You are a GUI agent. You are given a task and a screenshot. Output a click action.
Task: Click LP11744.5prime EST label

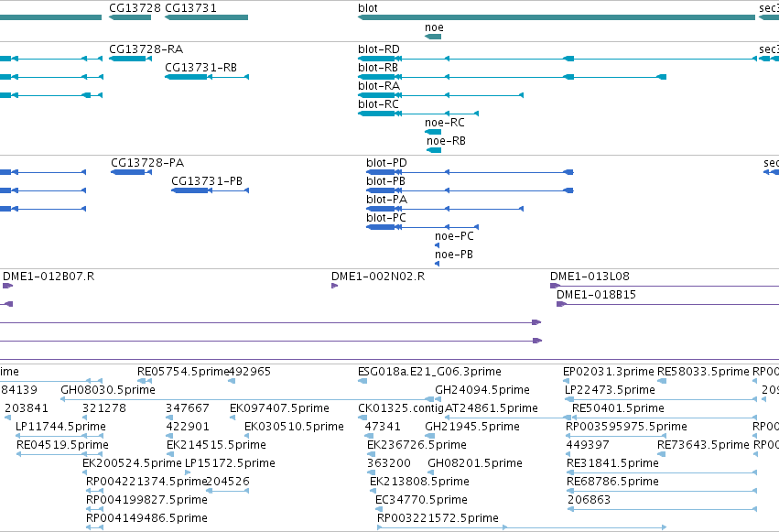(x=60, y=428)
